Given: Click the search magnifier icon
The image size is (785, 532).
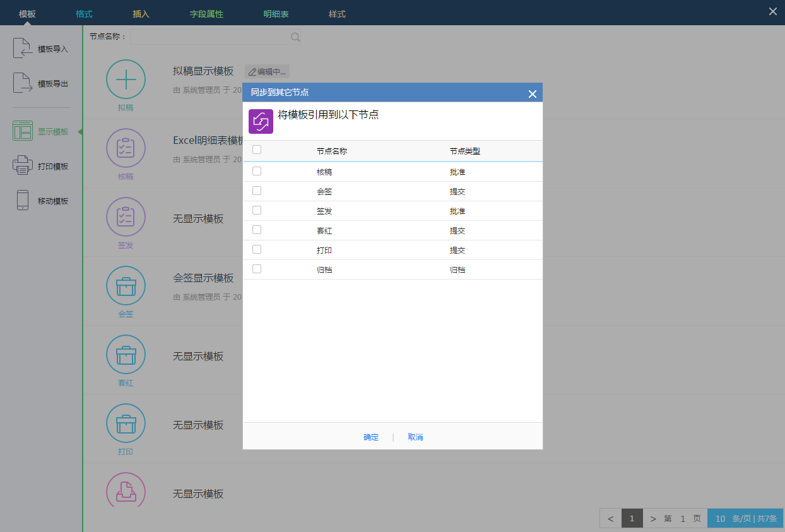Looking at the screenshot, I should coord(295,37).
